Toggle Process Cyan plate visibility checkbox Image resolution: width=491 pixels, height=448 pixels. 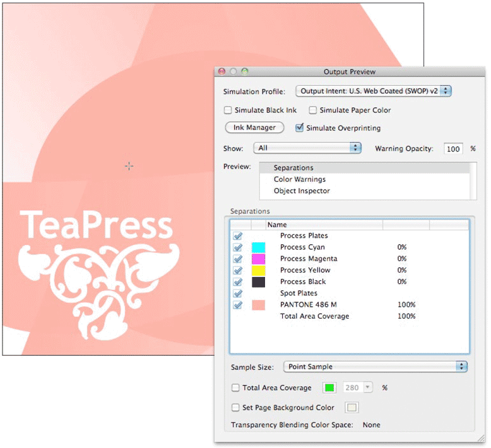[x=238, y=247]
